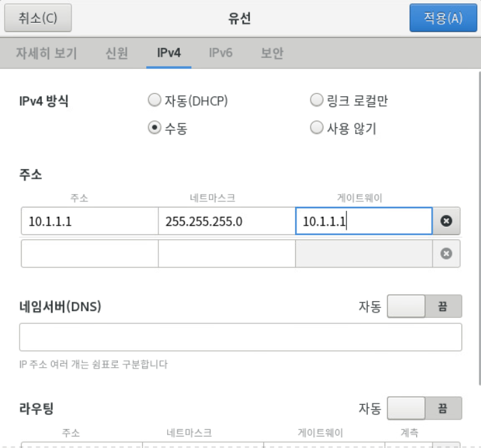Open the 자세히 보기 tab
The image size is (481, 448).
[46, 53]
